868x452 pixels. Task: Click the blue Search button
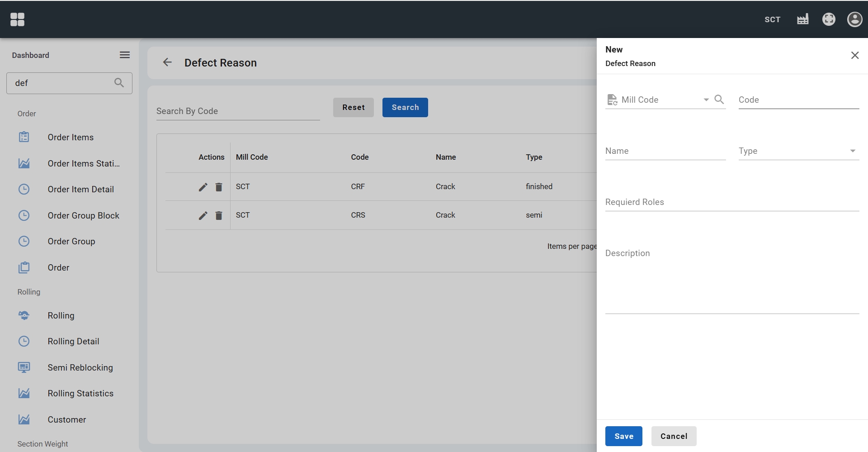click(405, 107)
